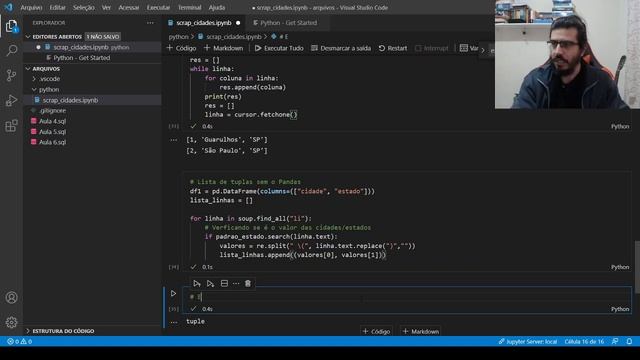
Task: Open the Arquivo menu
Action: coord(31,7)
